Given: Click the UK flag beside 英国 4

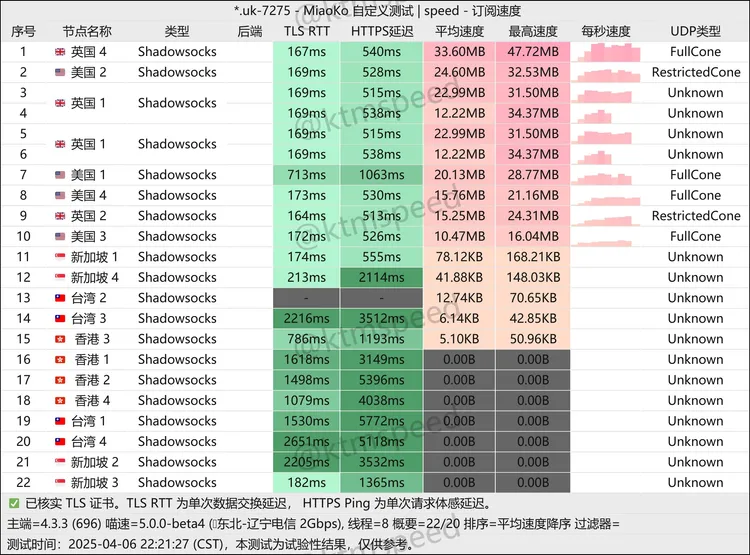Looking at the screenshot, I should (60, 52).
